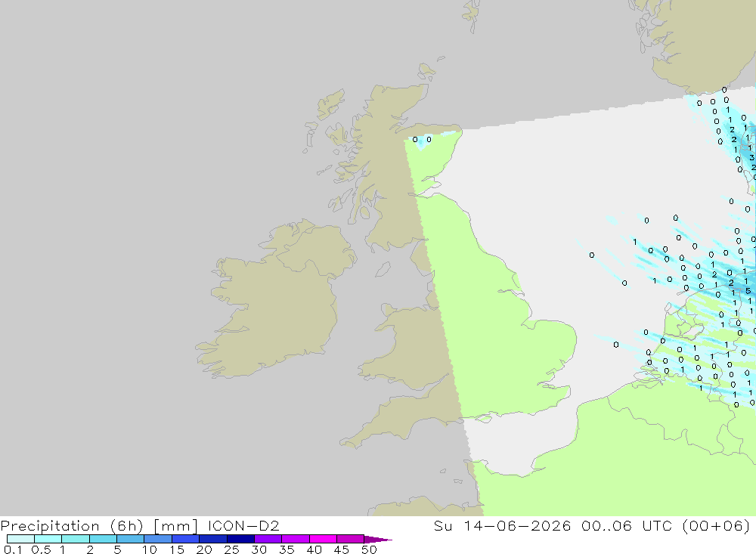756x554 pixels.
Task: Select the 5–10 mm legend color swatch
Action: coord(131,539)
